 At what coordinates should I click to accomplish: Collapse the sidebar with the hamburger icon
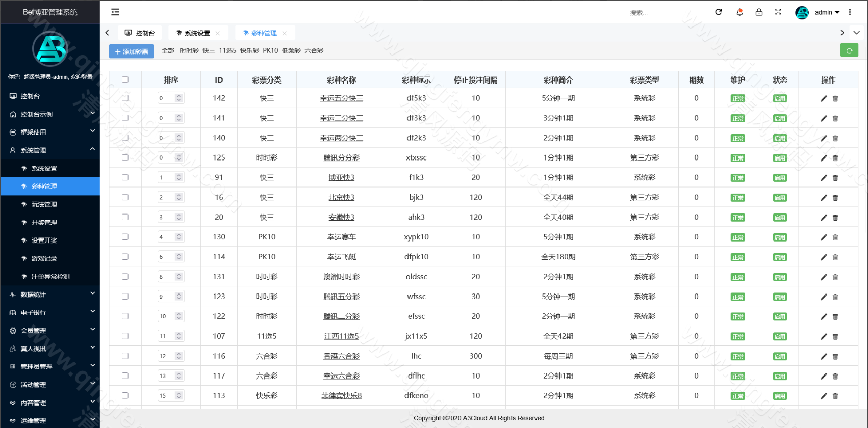[x=115, y=12]
